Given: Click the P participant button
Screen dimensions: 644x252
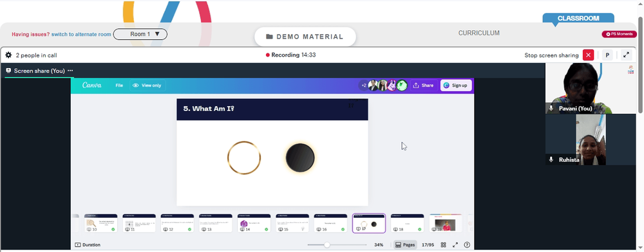Looking at the screenshot, I should [607, 55].
